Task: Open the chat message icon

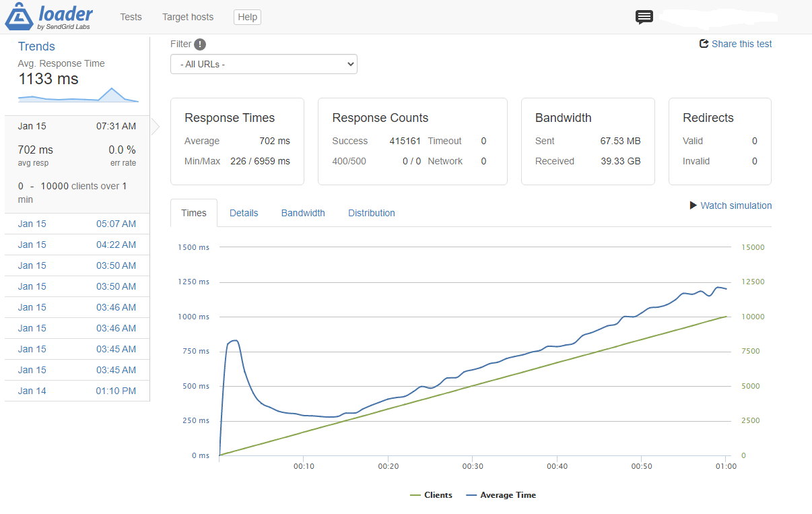Action: coord(644,18)
